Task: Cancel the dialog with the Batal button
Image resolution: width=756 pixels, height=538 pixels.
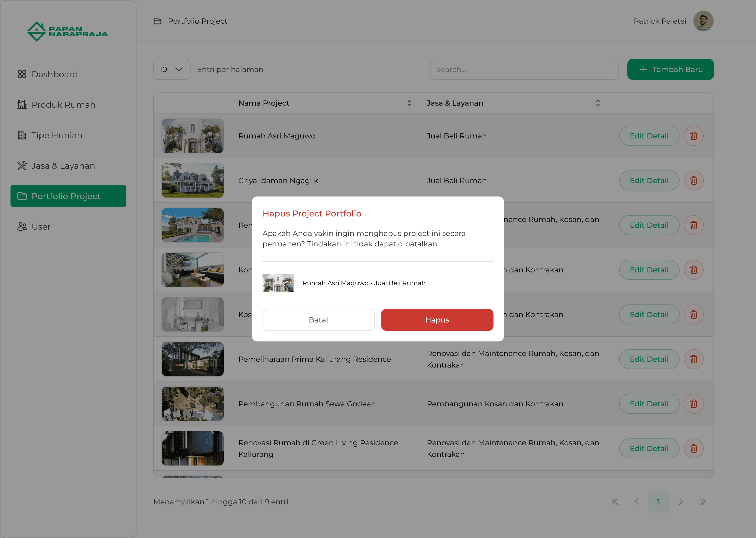Action: pos(318,320)
